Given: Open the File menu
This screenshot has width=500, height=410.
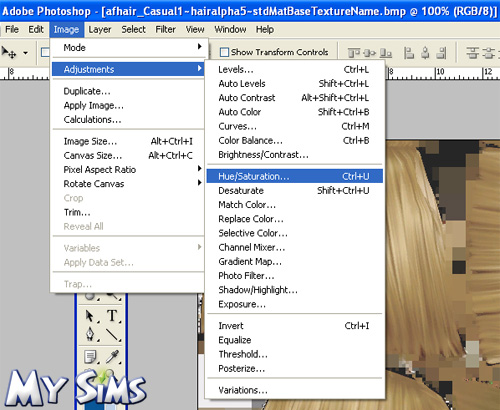Looking at the screenshot, I should click(12, 29).
